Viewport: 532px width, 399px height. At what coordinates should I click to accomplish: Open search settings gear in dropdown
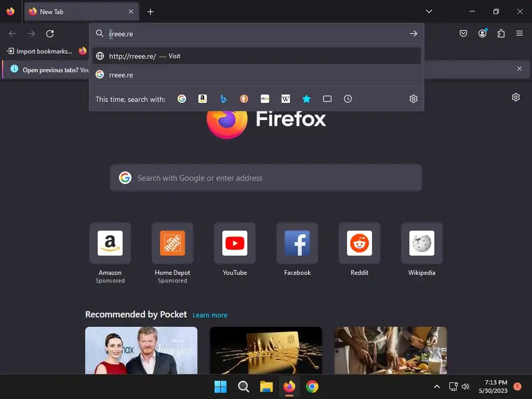(x=413, y=99)
